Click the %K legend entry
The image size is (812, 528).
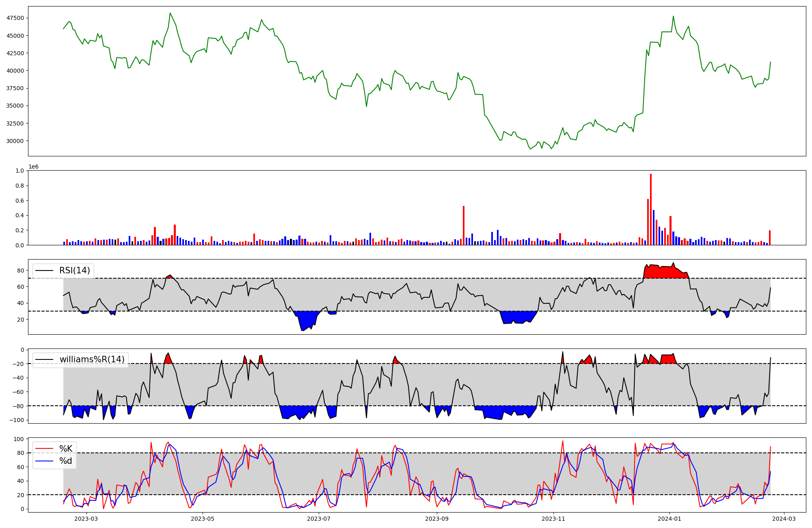point(66,449)
